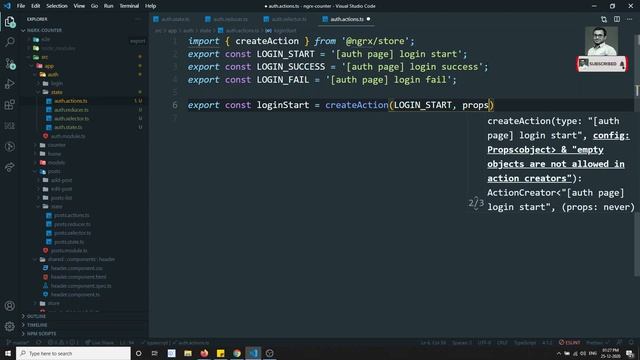
Task: Click the createAction call on line 6
Action: pyautogui.click(x=357, y=105)
